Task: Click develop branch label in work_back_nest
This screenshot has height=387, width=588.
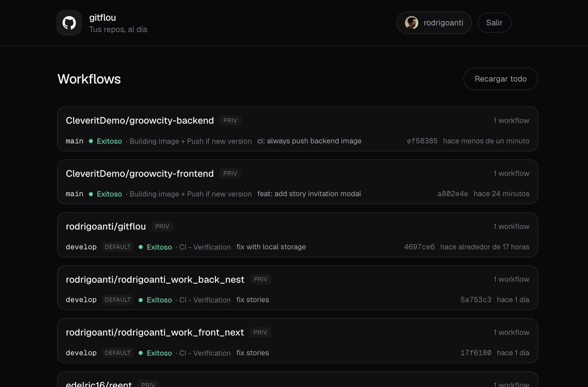Action: pyautogui.click(x=81, y=300)
